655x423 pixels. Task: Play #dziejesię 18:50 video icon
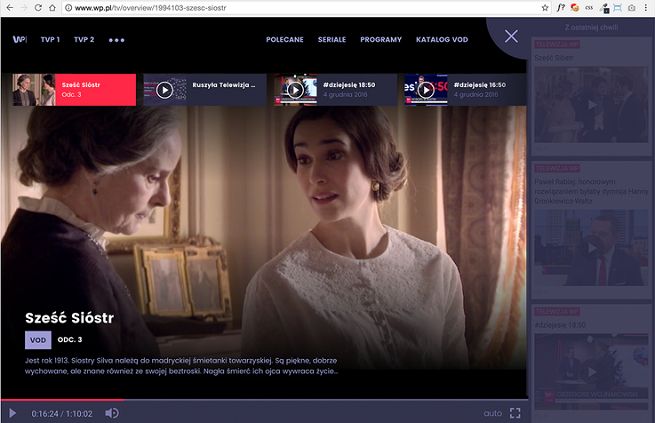(x=295, y=90)
